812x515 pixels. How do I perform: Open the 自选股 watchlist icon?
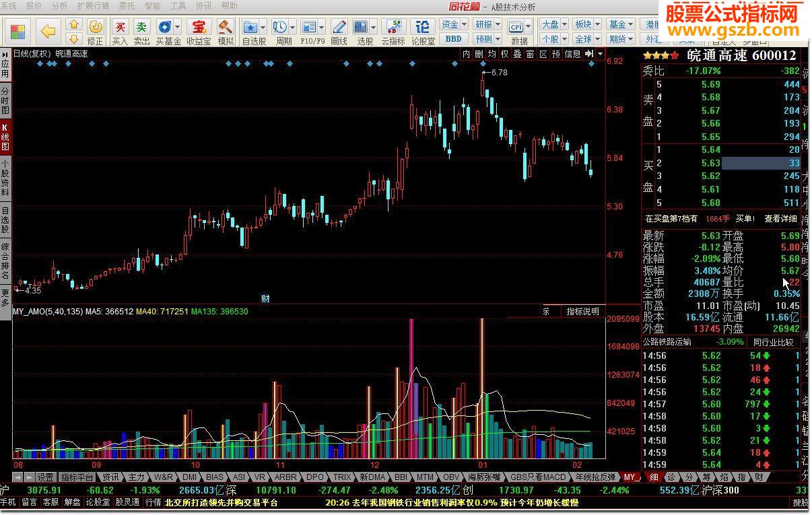[x=250, y=31]
